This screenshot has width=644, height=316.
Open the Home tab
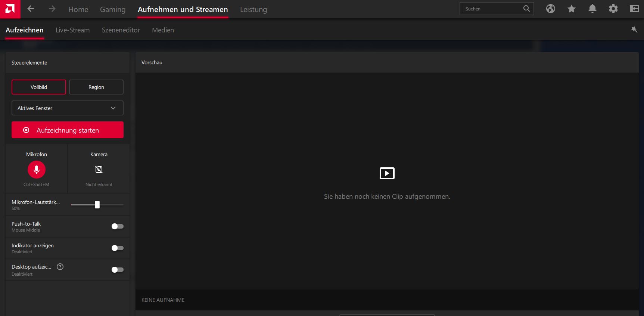[x=78, y=9]
